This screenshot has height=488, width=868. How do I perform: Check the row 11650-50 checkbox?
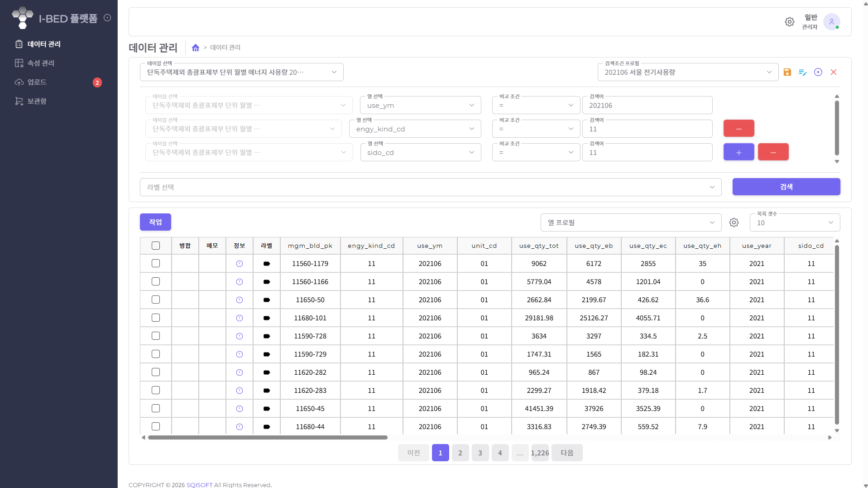(x=156, y=300)
